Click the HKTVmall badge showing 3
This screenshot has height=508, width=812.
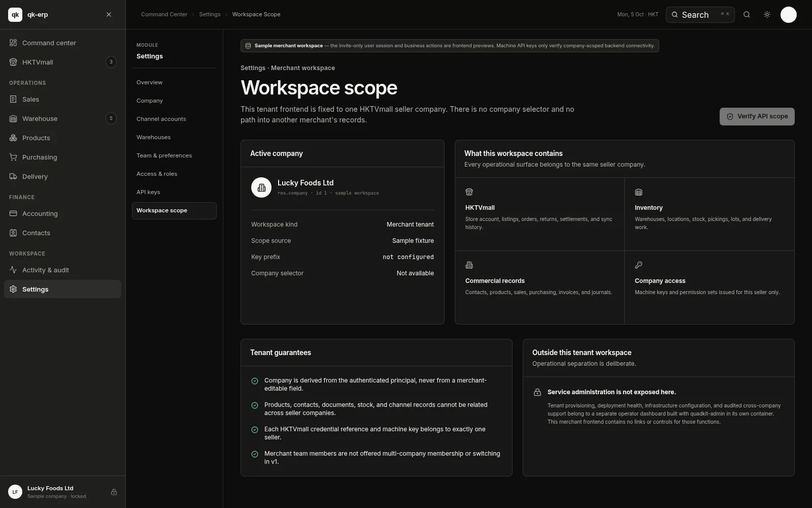[x=111, y=62]
